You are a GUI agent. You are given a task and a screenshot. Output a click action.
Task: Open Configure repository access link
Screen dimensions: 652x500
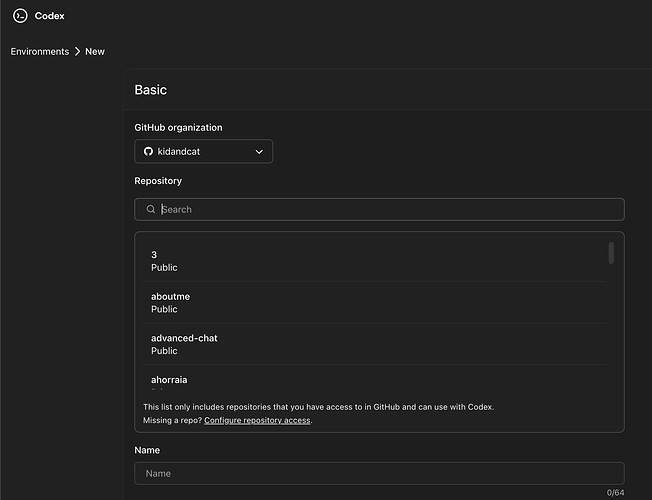click(x=257, y=420)
